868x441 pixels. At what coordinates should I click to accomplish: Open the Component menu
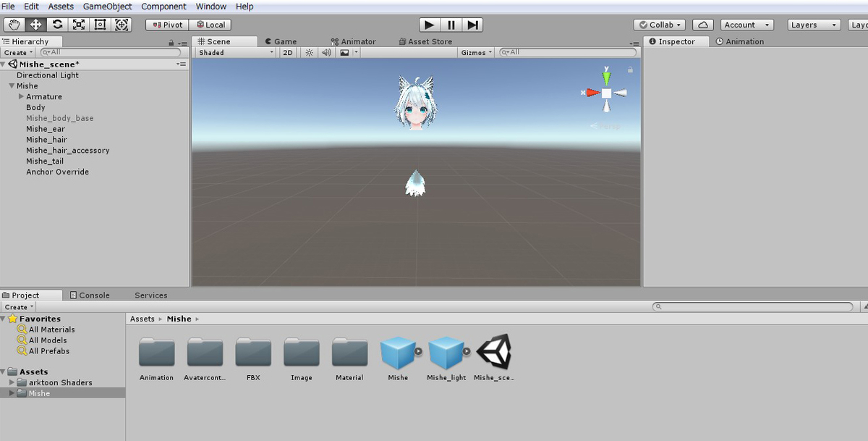point(163,7)
